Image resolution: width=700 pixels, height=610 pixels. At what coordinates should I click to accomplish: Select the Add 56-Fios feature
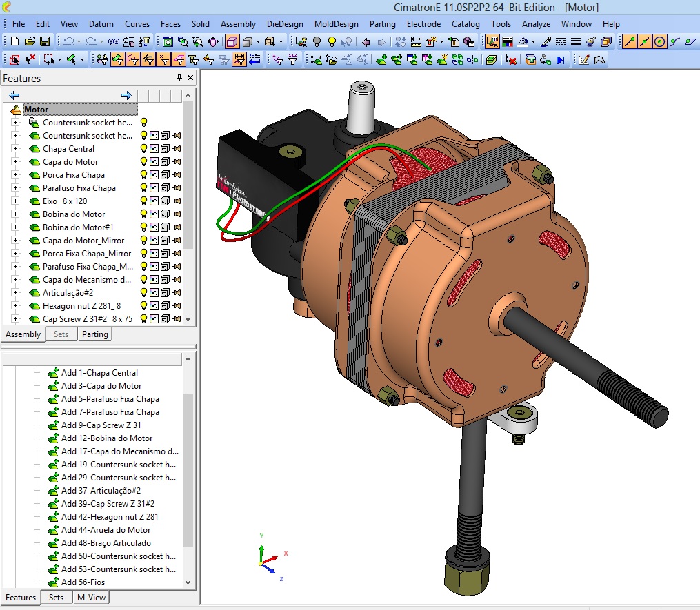[x=83, y=582]
